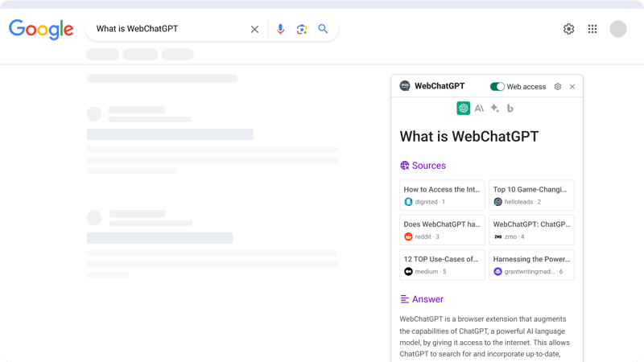Open Google Lens image search icon
644x362 pixels.
coord(302,29)
